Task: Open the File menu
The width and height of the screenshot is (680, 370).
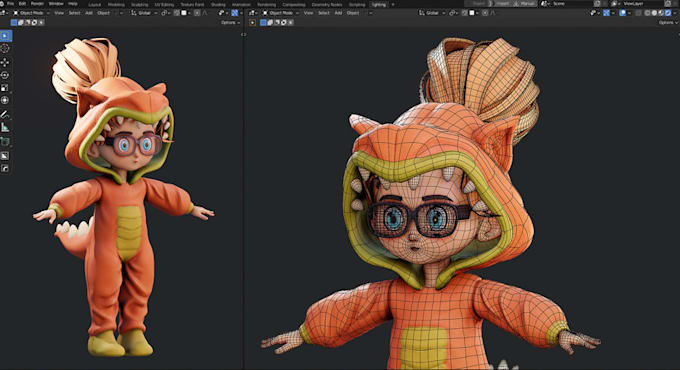Action: pos(10,4)
